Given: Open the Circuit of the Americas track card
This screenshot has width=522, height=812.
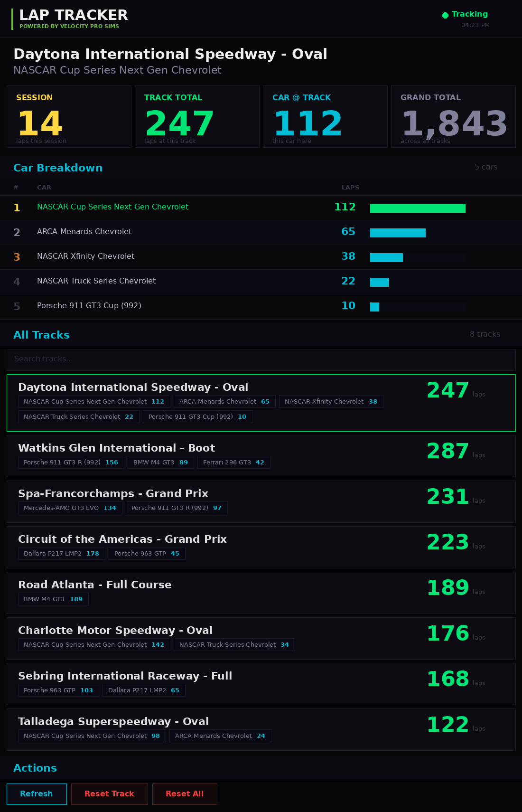Looking at the screenshot, I should tap(261, 547).
